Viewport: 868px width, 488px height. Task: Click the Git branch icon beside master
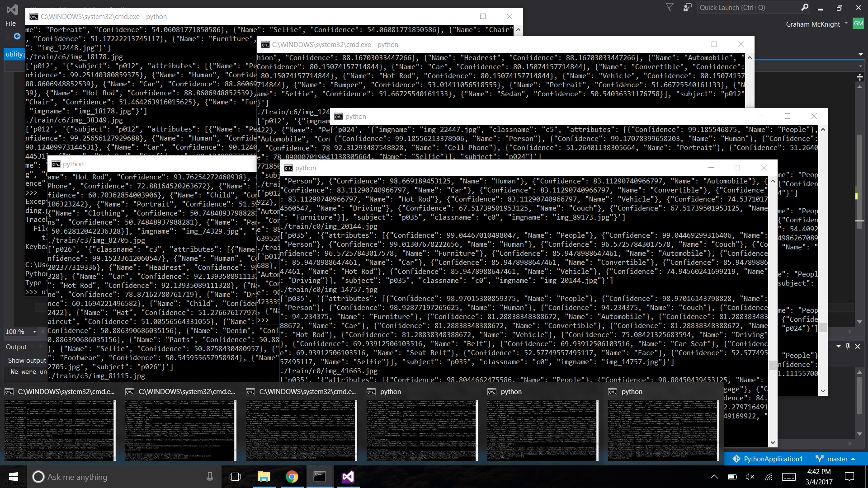(819, 459)
